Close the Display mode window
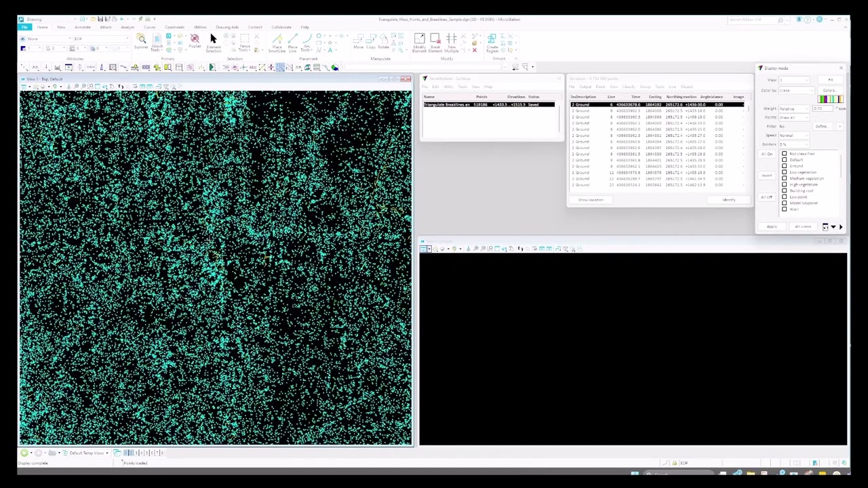 click(x=841, y=68)
